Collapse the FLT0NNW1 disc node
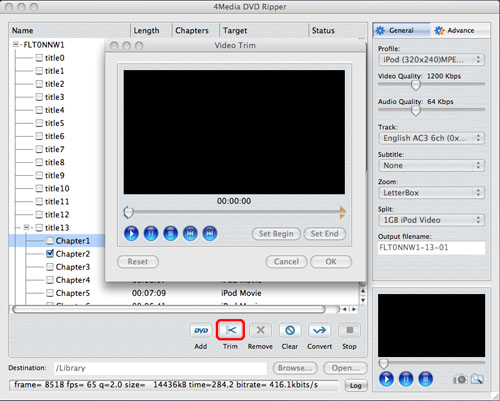Image resolution: width=500 pixels, height=401 pixels. pos(15,44)
